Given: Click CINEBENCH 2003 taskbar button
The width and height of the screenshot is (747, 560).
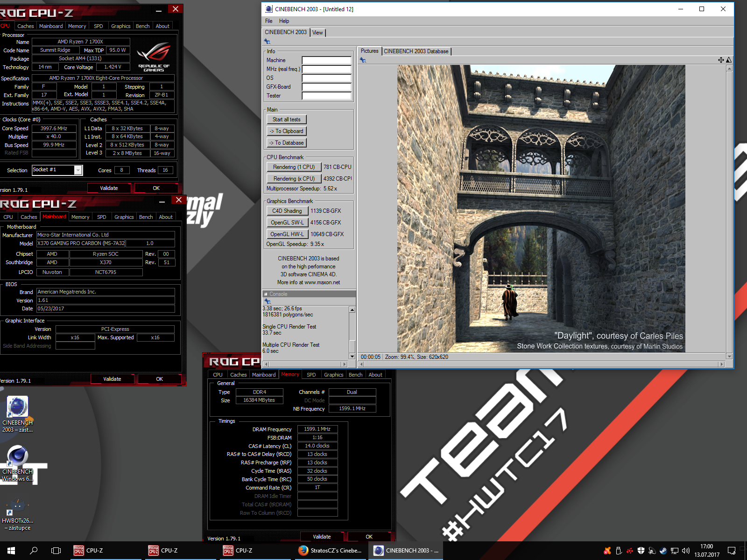Looking at the screenshot, I should (x=406, y=551).
